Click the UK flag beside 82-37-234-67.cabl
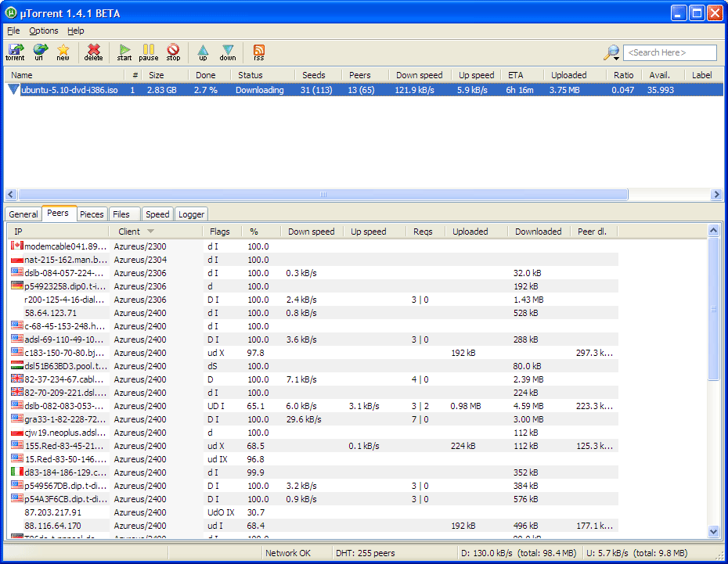The height and width of the screenshot is (564, 728). click(x=17, y=379)
